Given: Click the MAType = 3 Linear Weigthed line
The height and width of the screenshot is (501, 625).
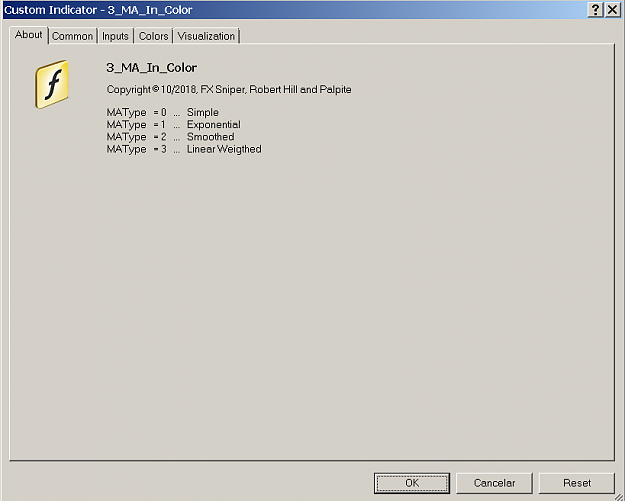Looking at the screenshot, I should (x=184, y=149).
